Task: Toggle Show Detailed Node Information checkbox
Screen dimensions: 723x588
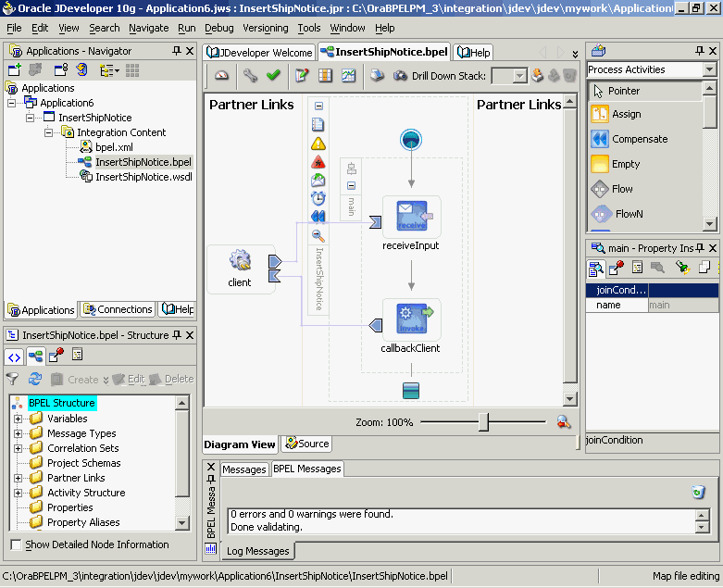Action: 16,544
